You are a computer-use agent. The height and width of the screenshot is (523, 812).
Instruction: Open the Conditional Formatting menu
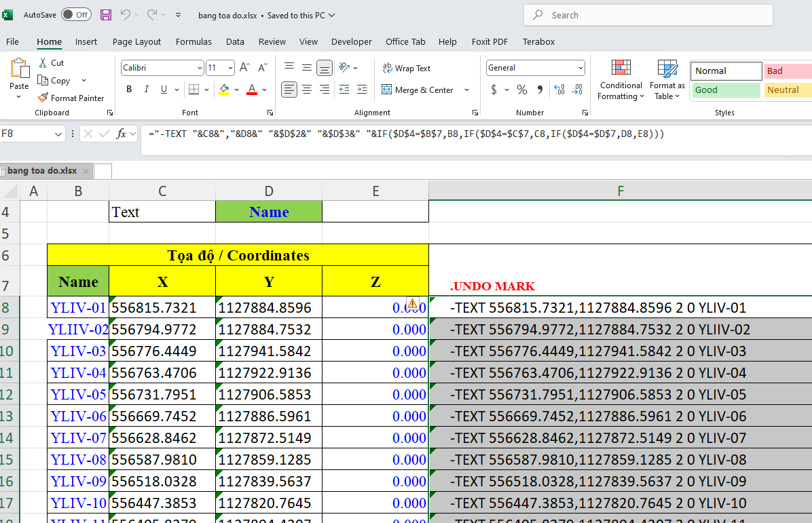pos(620,80)
